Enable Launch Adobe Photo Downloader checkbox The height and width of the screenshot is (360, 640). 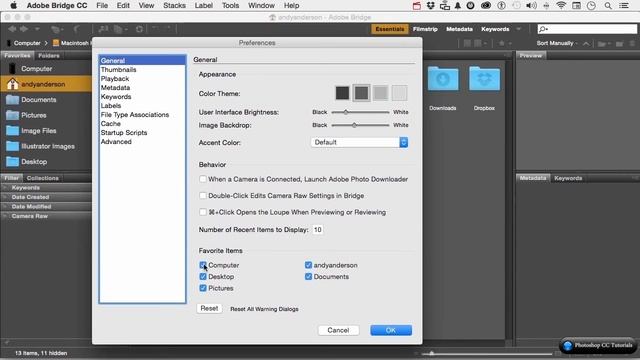(x=203, y=179)
